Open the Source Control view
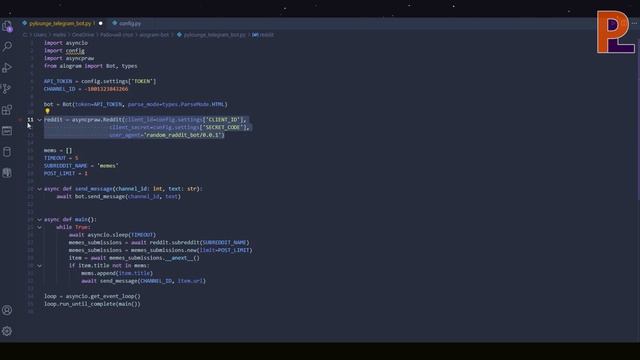Image resolution: width=640 pixels, height=360 pixels. click(x=7, y=89)
